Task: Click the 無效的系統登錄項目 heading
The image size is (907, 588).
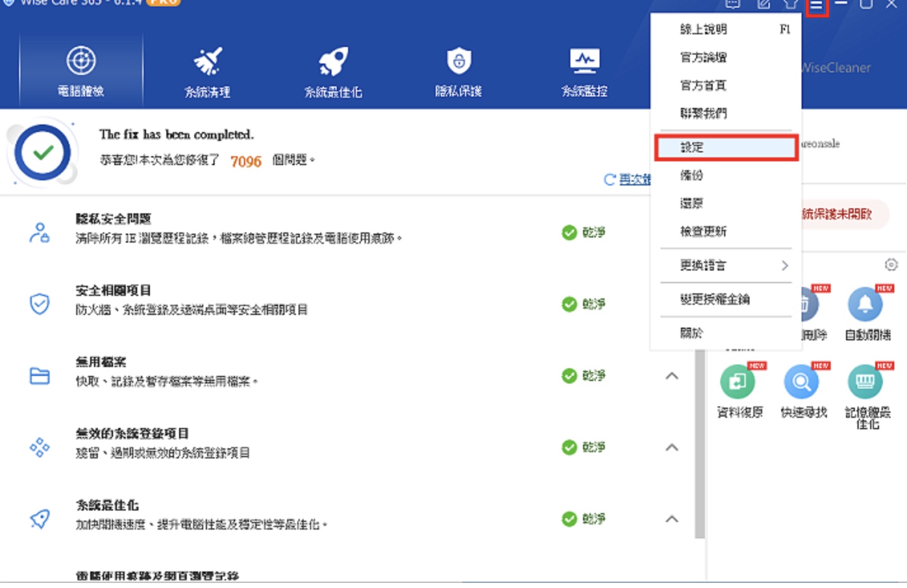Action: pos(132,434)
